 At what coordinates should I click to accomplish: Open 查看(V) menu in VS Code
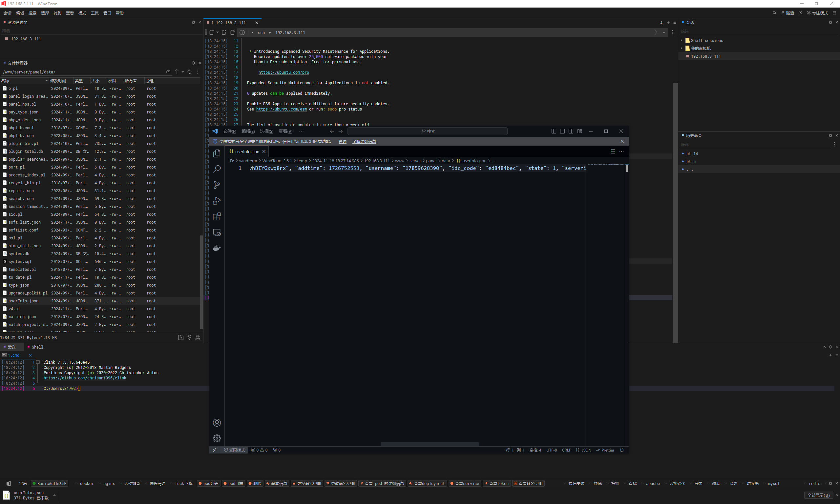click(x=285, y=131)
